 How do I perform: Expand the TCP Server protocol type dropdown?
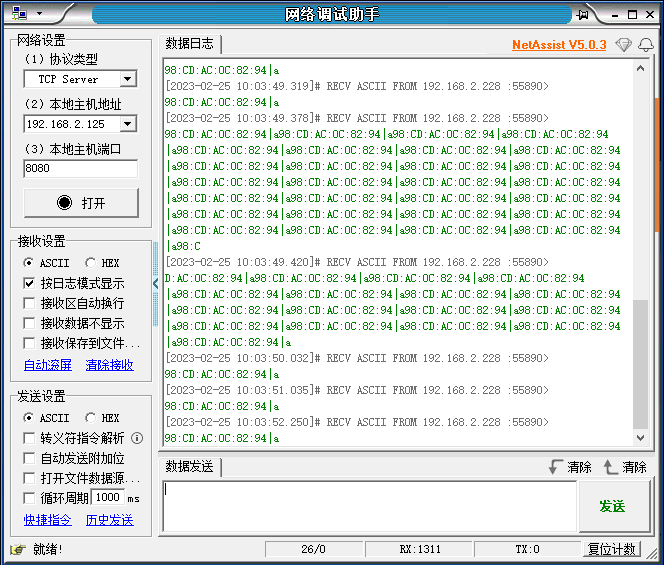tap(127, 79)
